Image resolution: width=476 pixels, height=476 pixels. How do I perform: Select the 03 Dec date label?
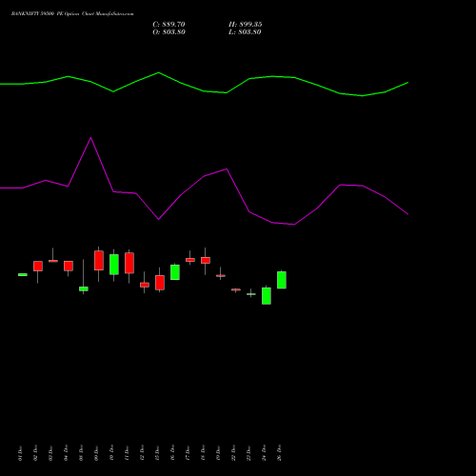click(x=50, y=453)
